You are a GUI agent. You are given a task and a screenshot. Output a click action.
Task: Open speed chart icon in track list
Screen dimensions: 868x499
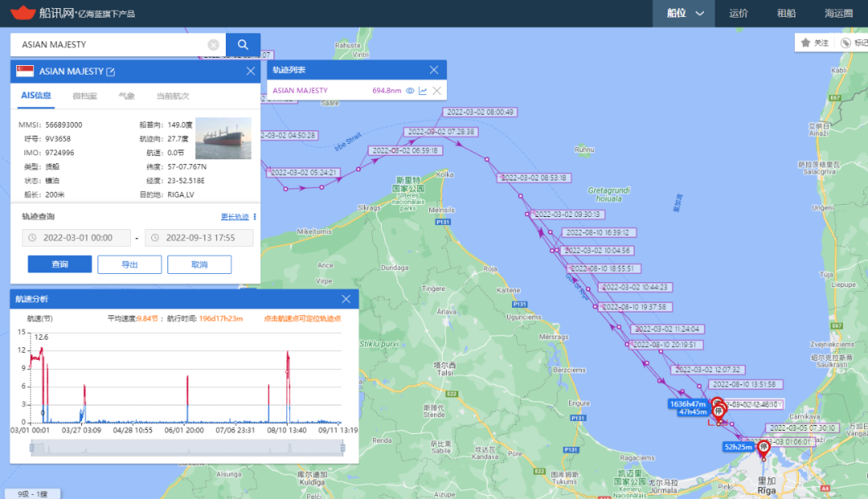[423, 91]
